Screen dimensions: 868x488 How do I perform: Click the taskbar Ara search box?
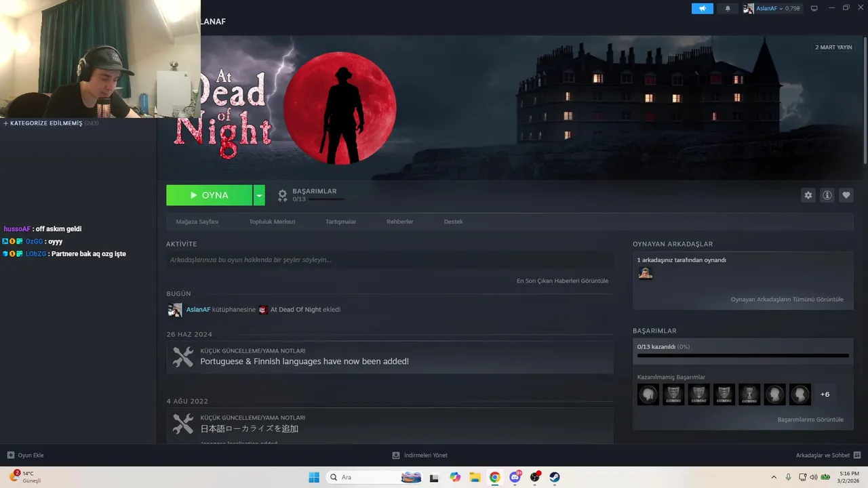(374, 477)
